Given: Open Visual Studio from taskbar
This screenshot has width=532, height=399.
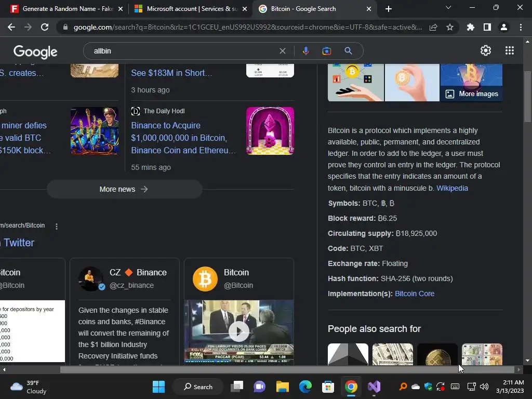Looking at the screenshot, I should (x=374, y=387).
